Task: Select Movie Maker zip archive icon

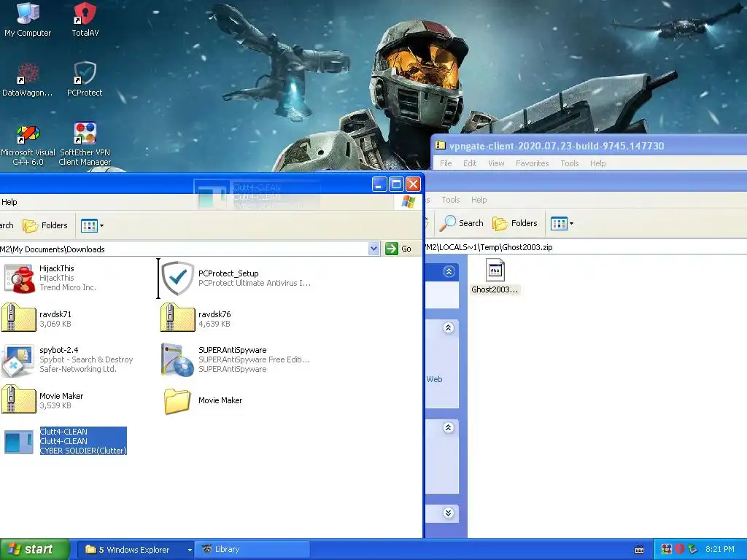Action: tap(18, 399)
